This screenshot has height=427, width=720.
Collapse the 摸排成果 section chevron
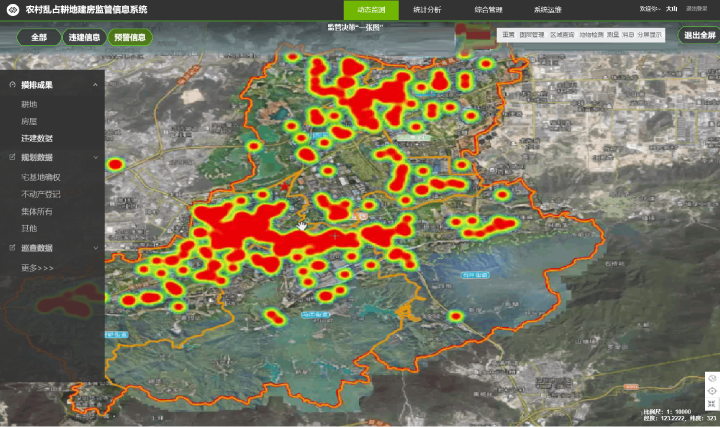point(95,85)
